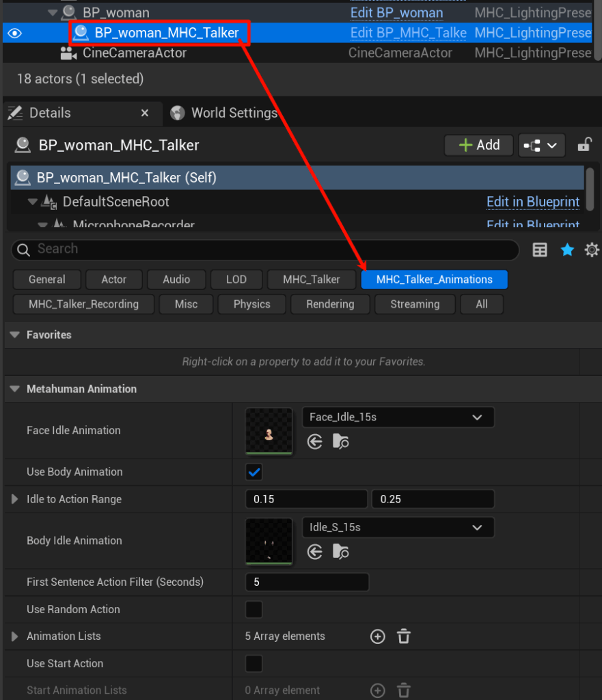This screenshot has width=602, height=700.
Task: Open Edit BP_woman link in outliner
Action: pyautogui.click(x=396, y=13)
